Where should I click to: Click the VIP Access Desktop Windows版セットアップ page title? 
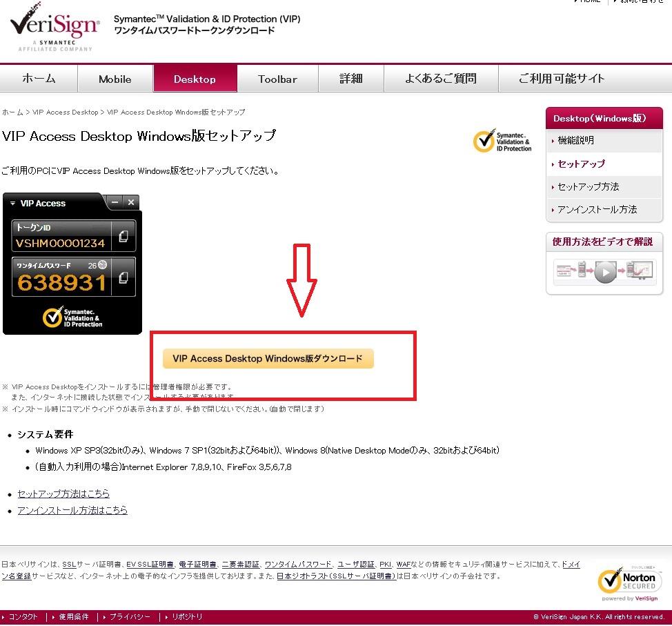[x=139, y=136]
